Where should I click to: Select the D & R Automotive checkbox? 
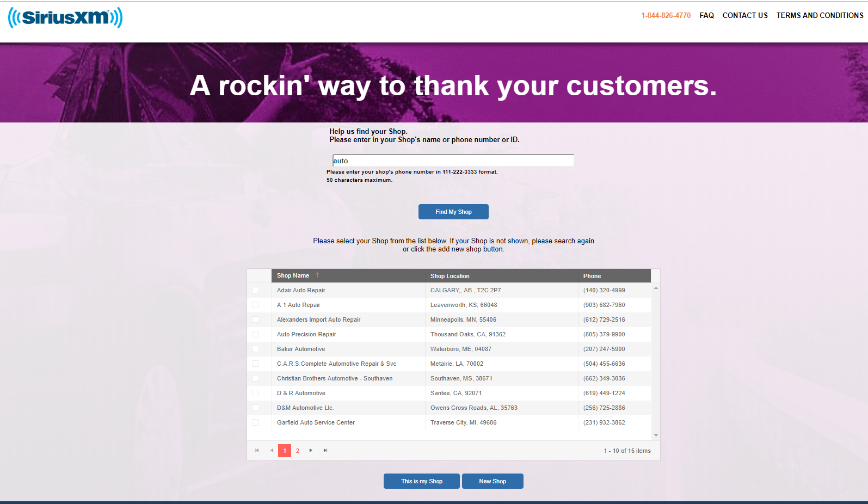click(x=255, y=393)
